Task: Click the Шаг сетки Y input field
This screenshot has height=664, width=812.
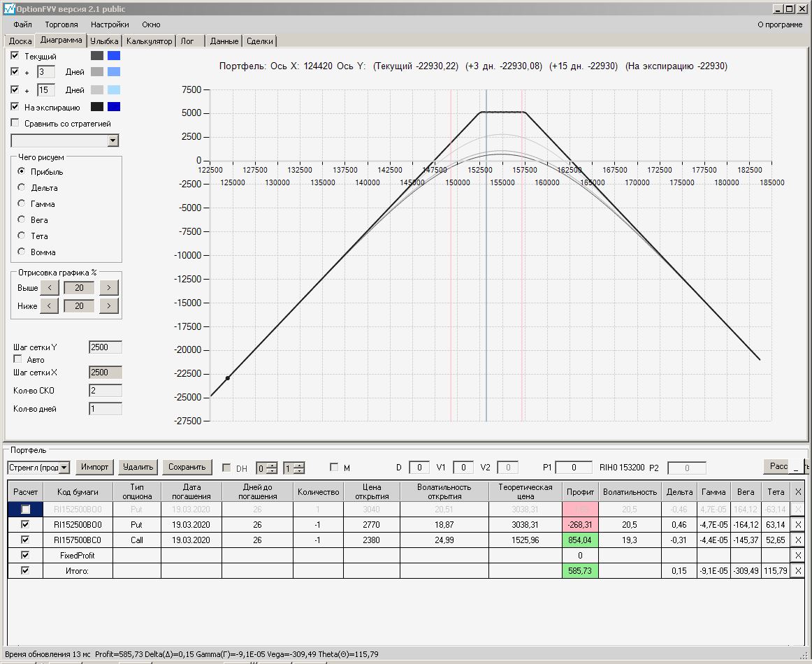Action: (105, 347)
